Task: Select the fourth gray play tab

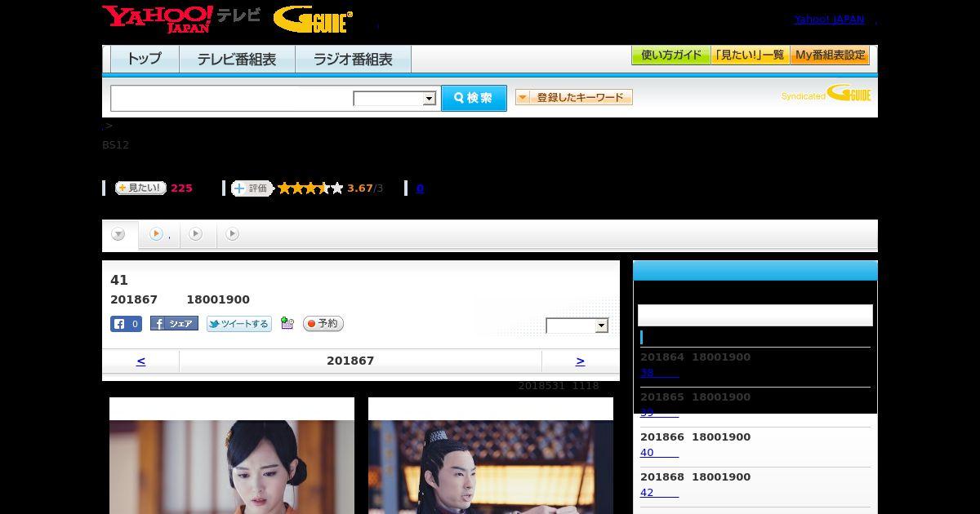Action: click(233, 234)
